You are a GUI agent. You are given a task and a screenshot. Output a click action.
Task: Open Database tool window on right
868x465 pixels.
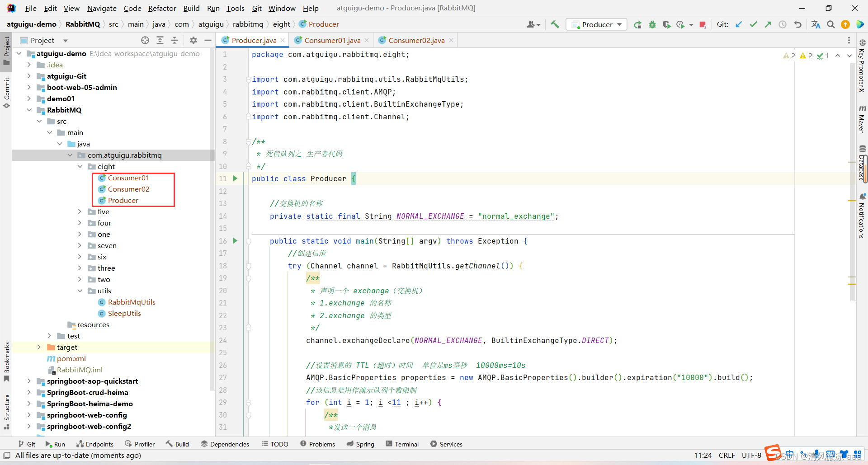(x=862, y=164)
